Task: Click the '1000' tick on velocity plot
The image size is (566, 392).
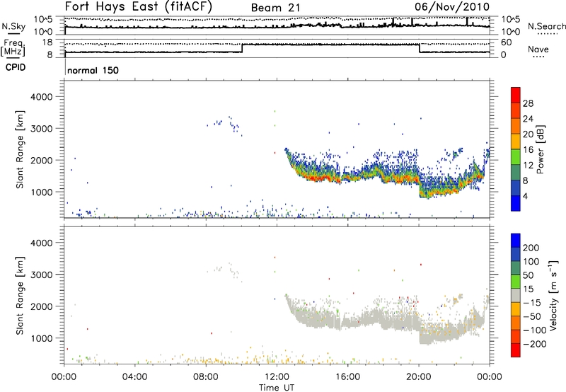Action: [x=42, y=338]
